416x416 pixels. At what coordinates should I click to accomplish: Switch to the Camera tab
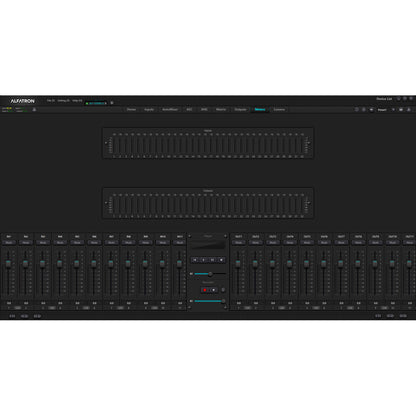pos(279,109)
